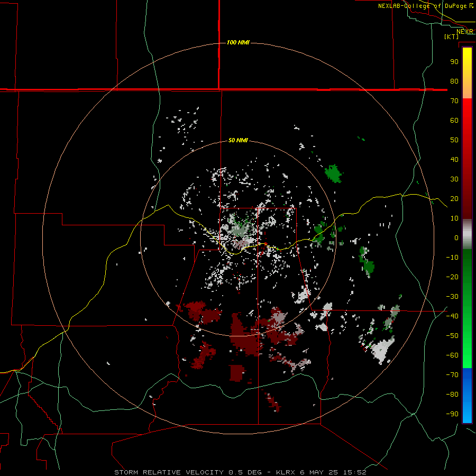Click the -60 value on velocity scale

[x=452, y=355]
